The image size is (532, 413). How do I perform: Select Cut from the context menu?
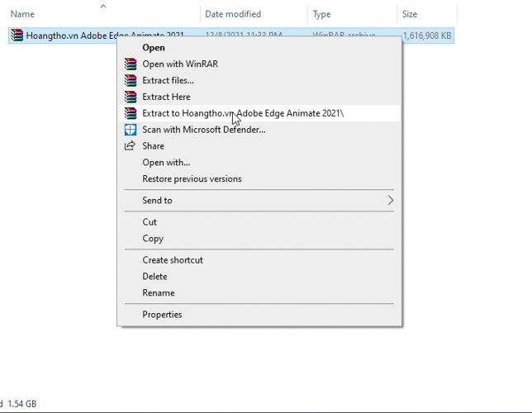[x=259, y=222]
